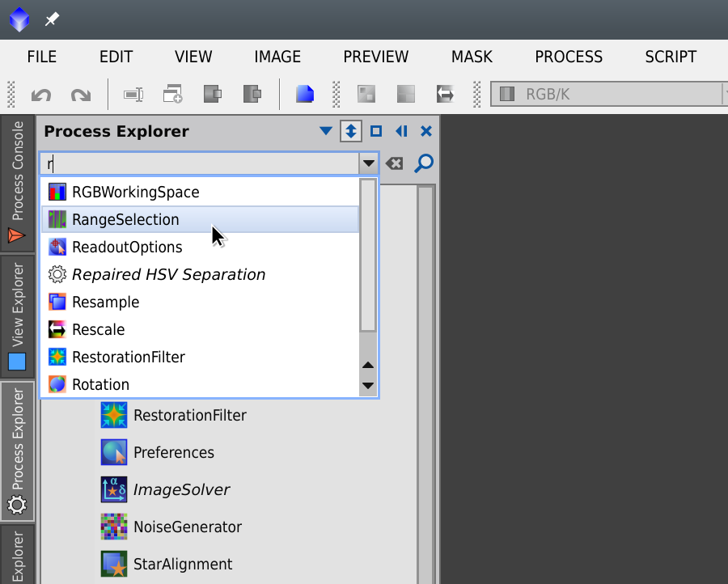This screenshot has height=584, width=728.
Task: Click the Process Explorer tree scrollbar
Action: click(x=426, y=384)
